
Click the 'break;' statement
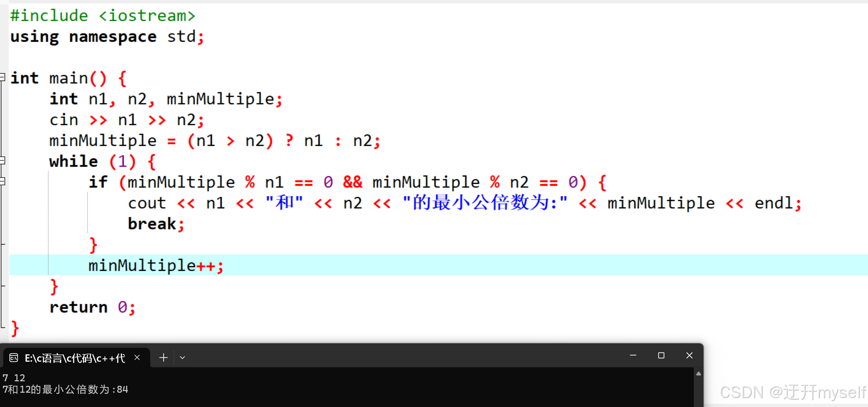pyautogui.click(x=156, y=224)
